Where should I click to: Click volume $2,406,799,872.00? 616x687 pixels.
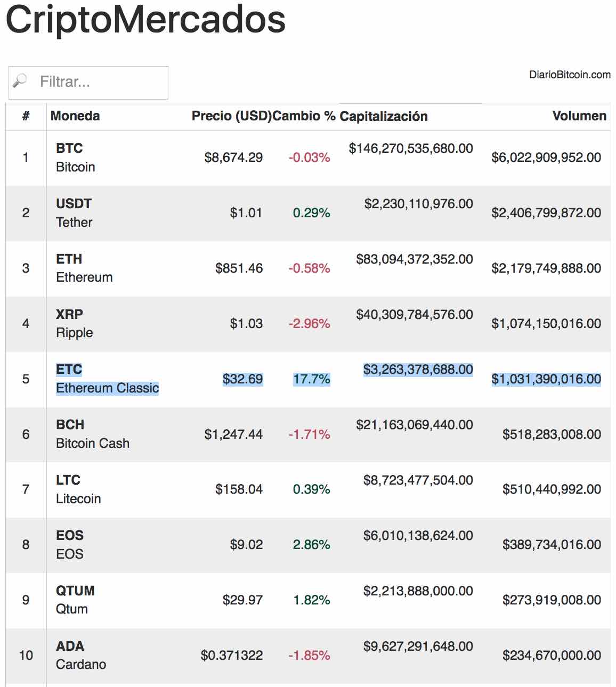coord(546,213)
